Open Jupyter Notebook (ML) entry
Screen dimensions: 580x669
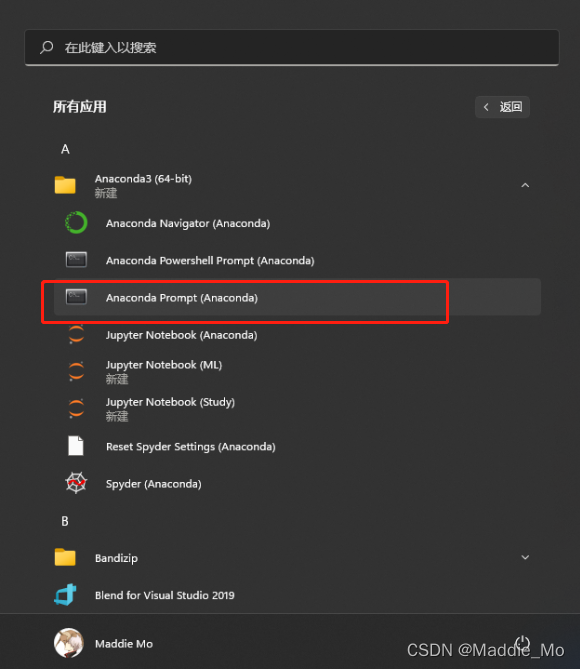164,365
